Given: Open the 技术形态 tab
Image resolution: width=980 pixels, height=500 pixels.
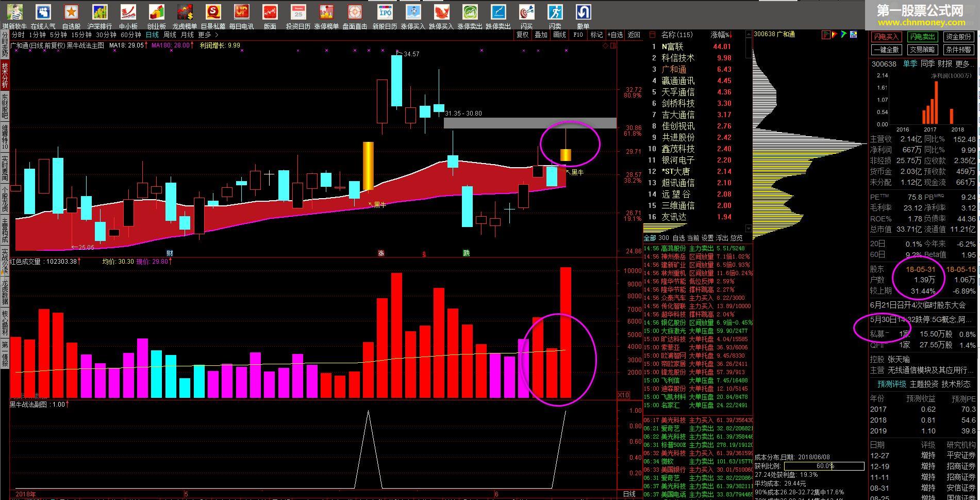Looking at the screenshot, I should click(x=956, y=384).
